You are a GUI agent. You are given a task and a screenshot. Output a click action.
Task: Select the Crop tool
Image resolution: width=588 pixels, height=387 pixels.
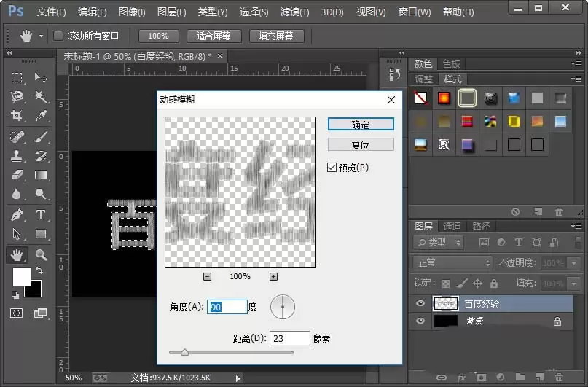tap(17, 115)
